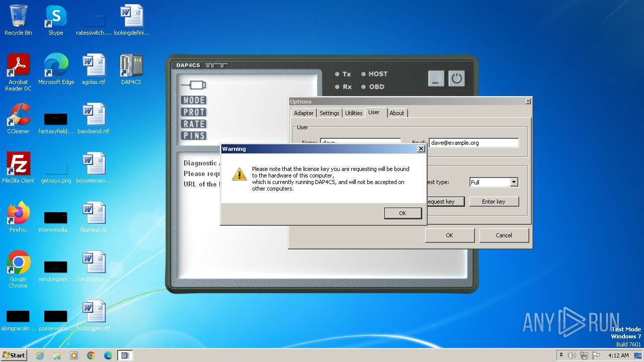Close the Options window
Image resolution: width=644 pixels, height=362 pixels.
528,101
